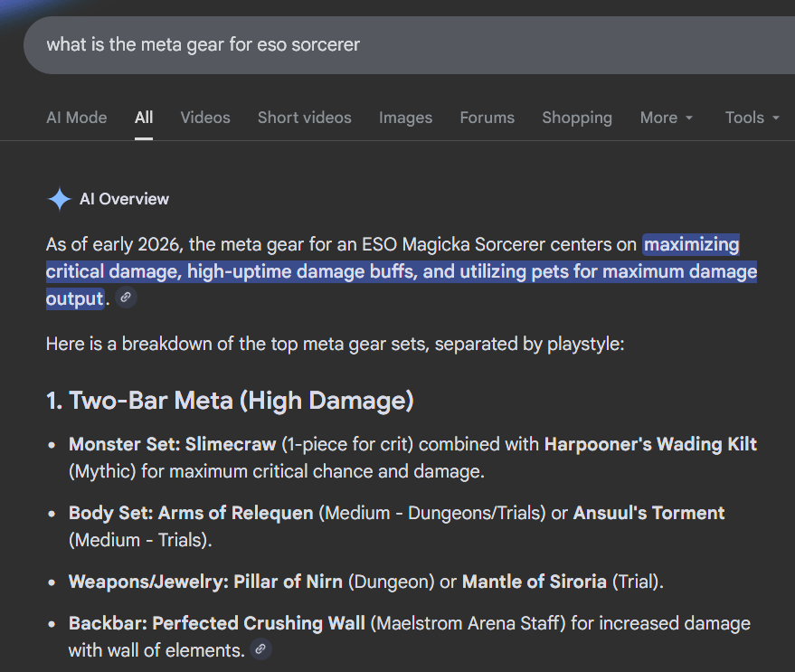Open source link icon after wall of elements
The width and height of the screenshot is (795, 672).
[260, 649]
